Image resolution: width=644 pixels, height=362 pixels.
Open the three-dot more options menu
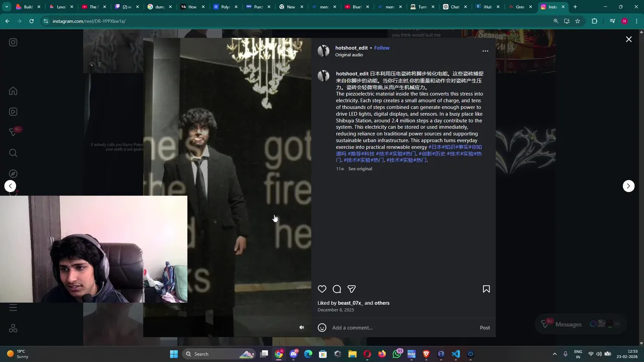pyautogui.click(x=485, y=51)
